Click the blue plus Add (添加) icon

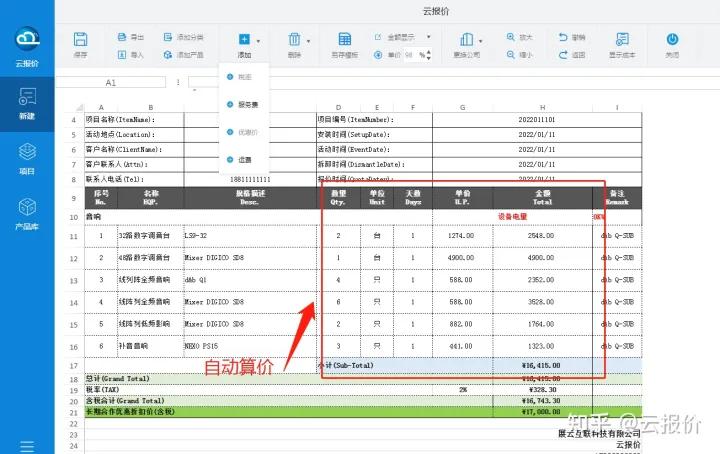[244, 39]
